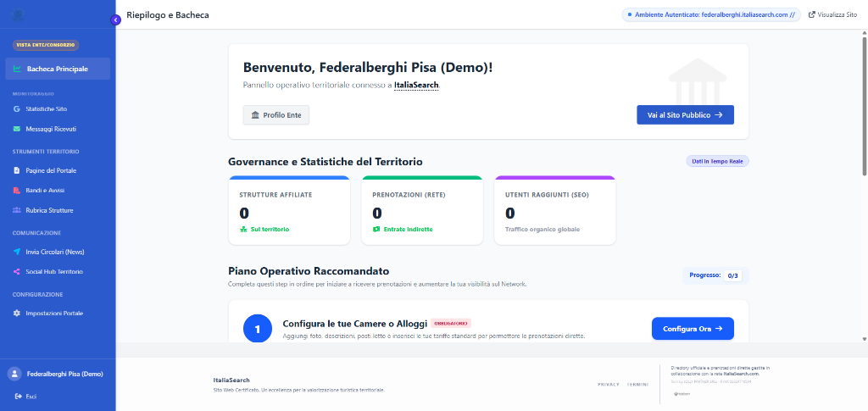Click the Social Hub Territorio share icon
Image resolution: width=868 pixels, height=411 pixels.
click(x=17, y=272)
